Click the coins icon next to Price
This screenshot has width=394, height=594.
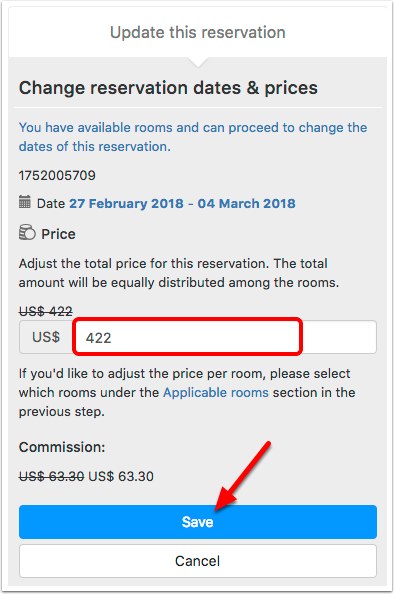tap(27, 232)
